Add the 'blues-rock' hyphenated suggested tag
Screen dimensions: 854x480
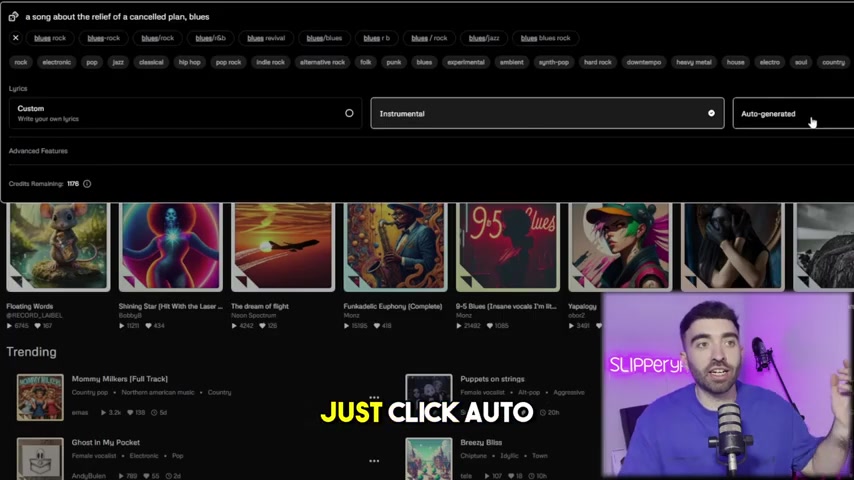click(103, 38)
